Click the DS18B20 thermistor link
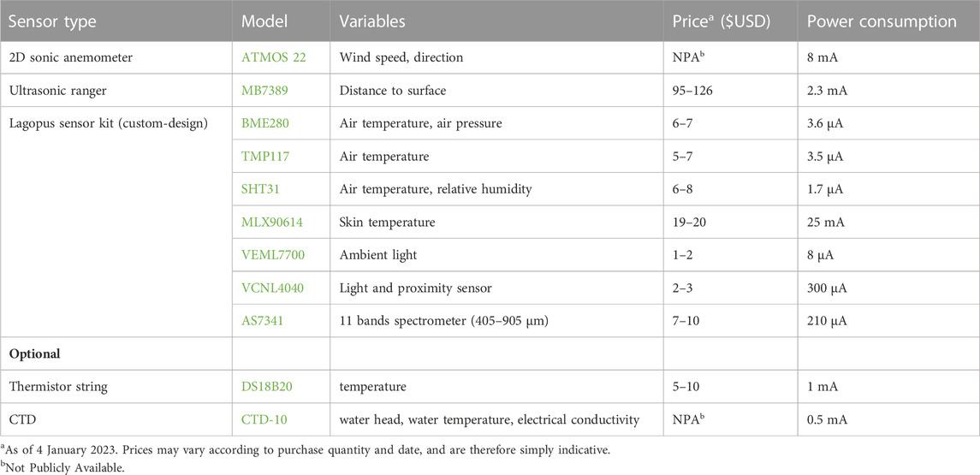This screenshot has width=980, height=475. (x=267, y=387)
